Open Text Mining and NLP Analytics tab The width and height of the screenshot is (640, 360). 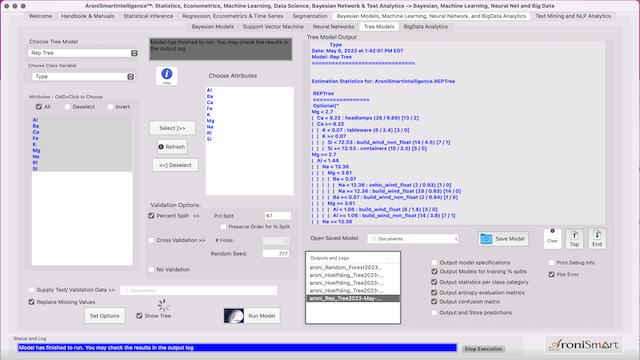[573, 16]
